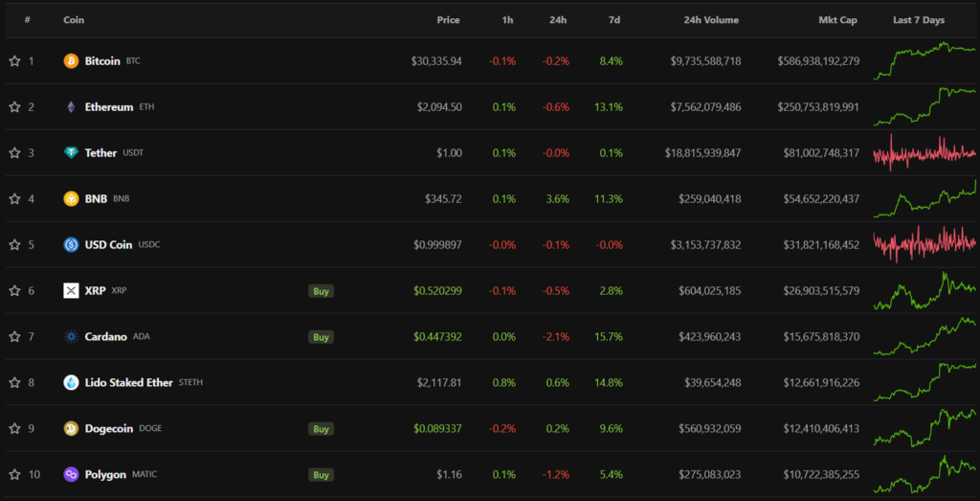The image size is (980, 501).
Task: Open Bitcoin's last 7 days sparkline chart
Action: 924,61
